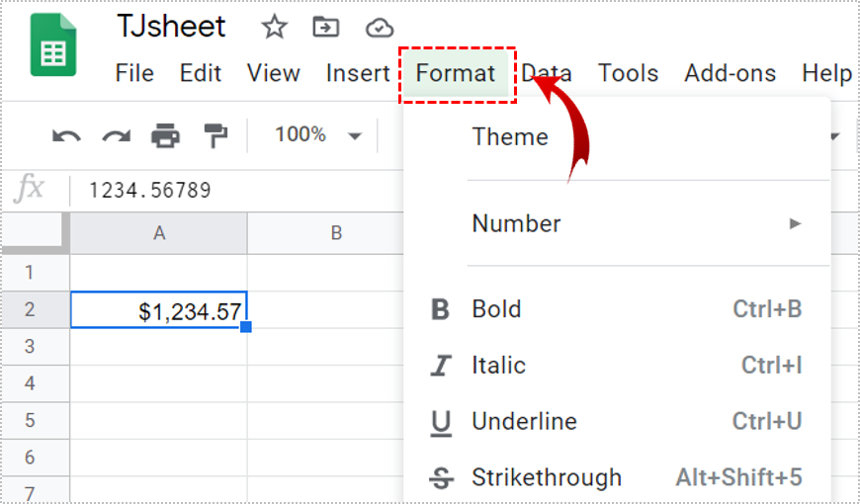Viewport: 860px width, 504px height.
Task: Apply Bold from the Format menu
Action: click(x=496, y=309)
